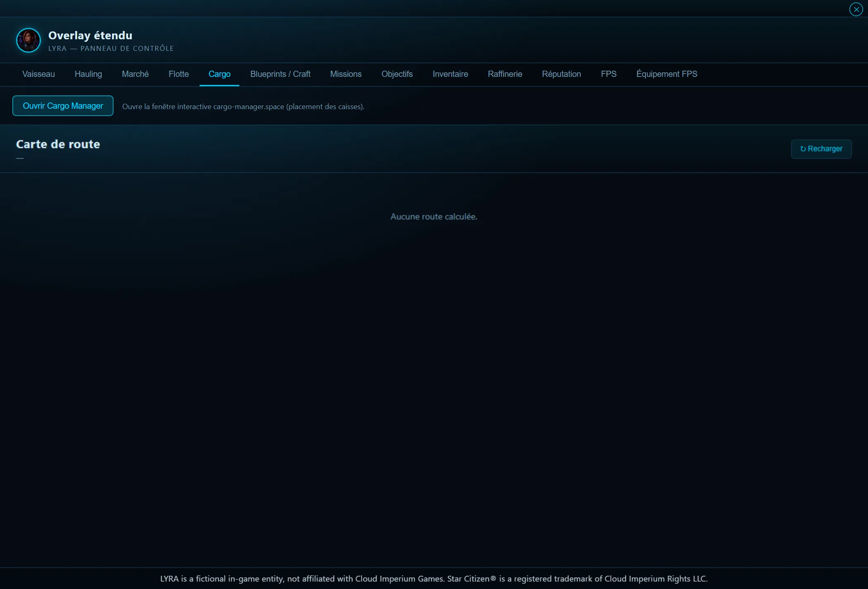Click the LYRA avatar icon

coord(29,41)
